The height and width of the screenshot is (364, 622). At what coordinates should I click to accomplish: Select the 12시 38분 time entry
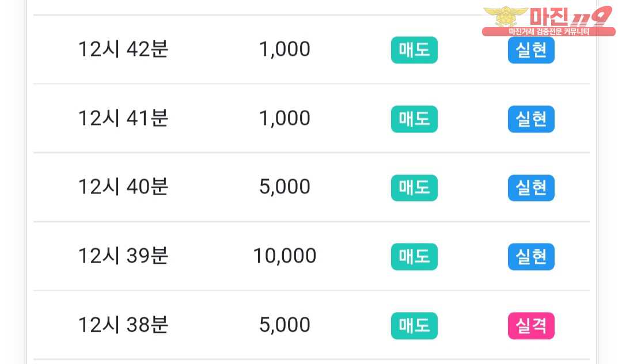tap(123, 325)
